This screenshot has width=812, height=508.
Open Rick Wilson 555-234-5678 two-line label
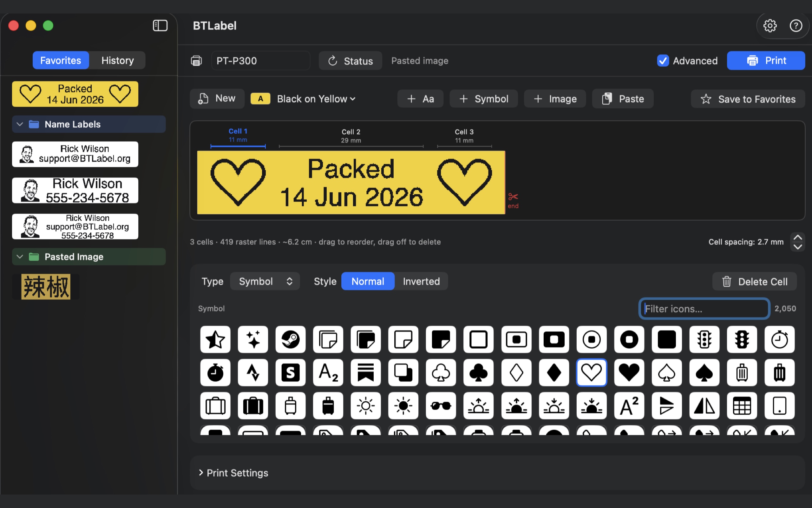75,190
